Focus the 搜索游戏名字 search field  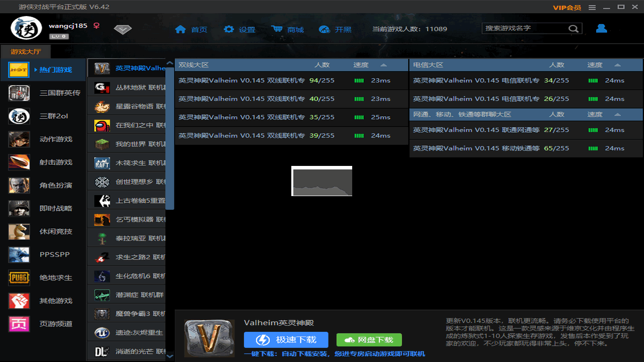(532, 29)
